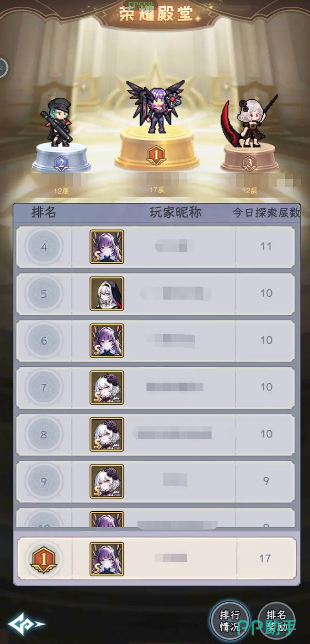The width and height of the screenshot is (310, 644).
Task: Open the 排名奖励 ranking rewards button
Action: (x=277, y=621)
